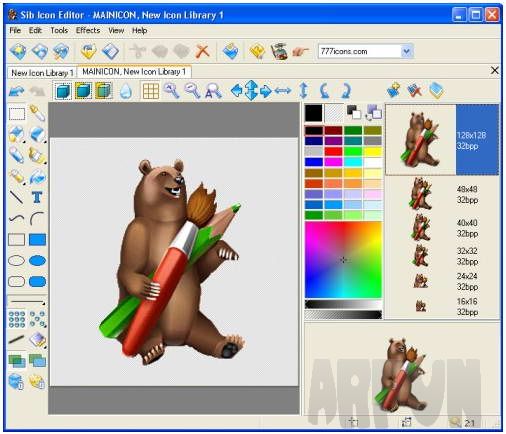Viewport: 506px width, 434px height.
Task: Pick the red swatch in the palette
Action: click(x=334, y=152)
